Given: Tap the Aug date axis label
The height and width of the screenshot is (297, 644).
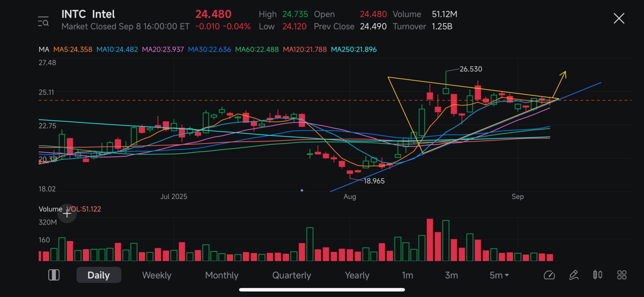Looking at the screenshot, I should (350, 196).
